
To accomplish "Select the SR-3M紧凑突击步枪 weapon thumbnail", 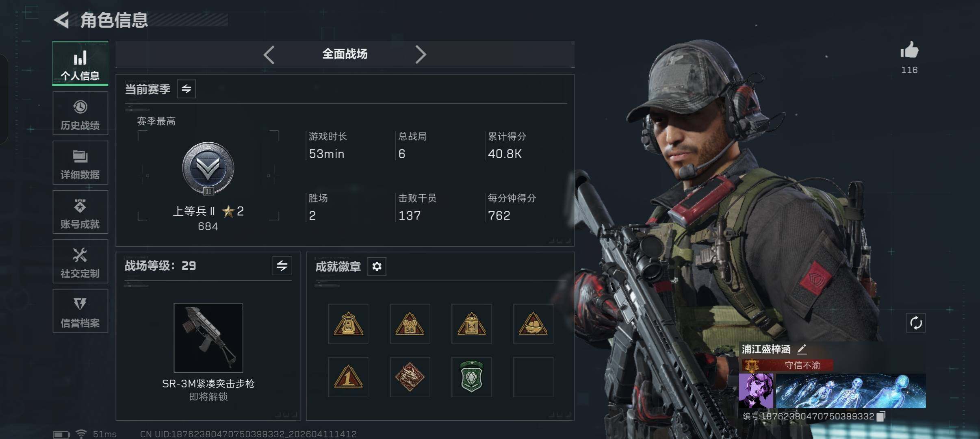I will pyautogui.click(x=208, y=338).
